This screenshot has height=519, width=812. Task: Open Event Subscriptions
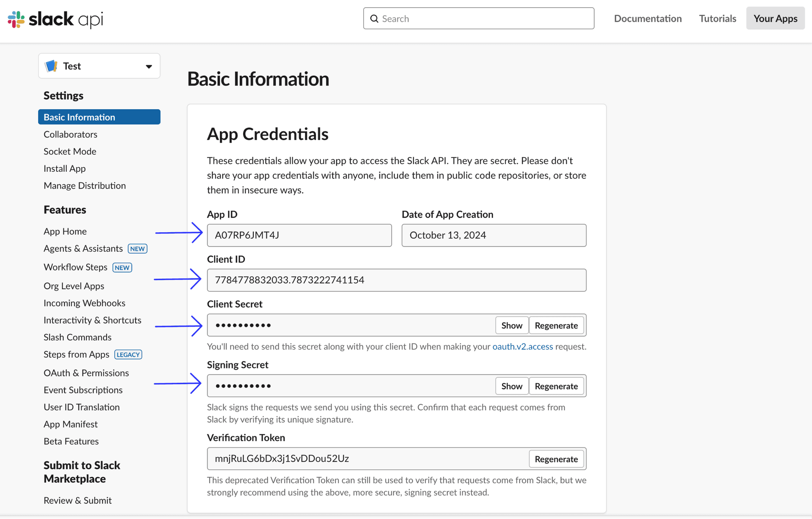(83, 390)
